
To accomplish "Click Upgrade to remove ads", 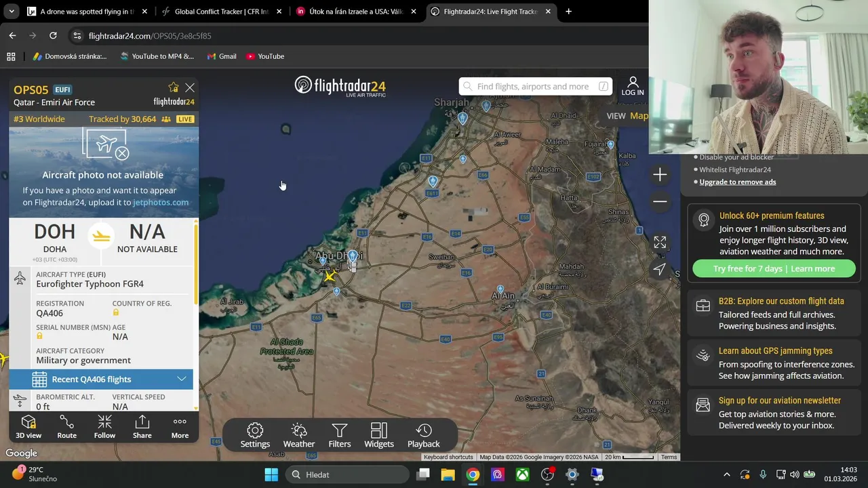I will [x=738, y=182].
